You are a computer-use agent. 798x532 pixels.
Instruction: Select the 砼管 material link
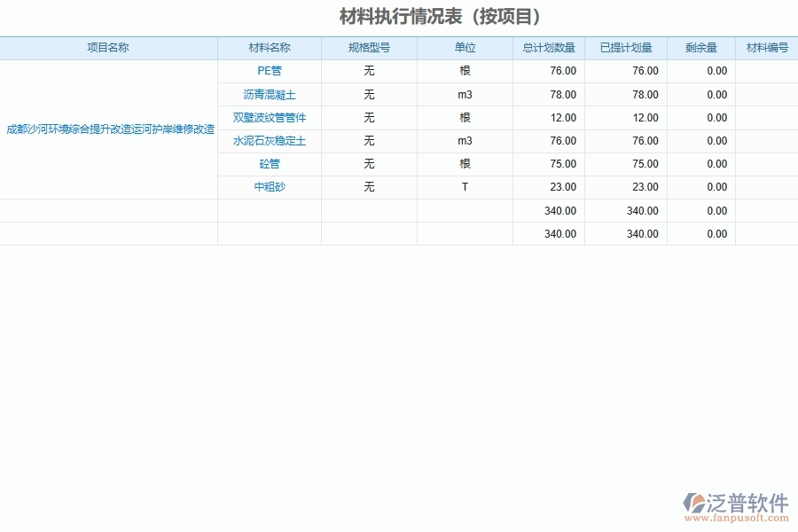(267, 163)
